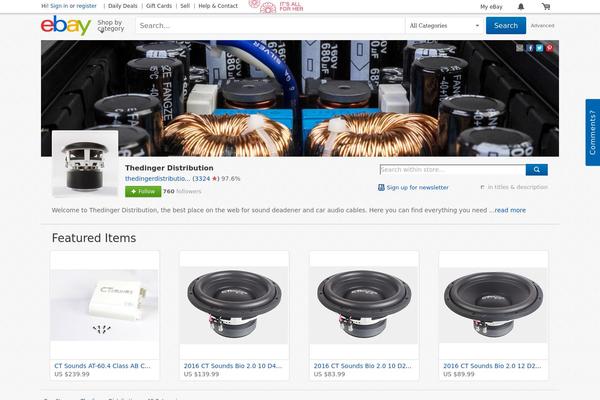This screenshot has height=400, width=600.
Task: Open thedingerdistributio... seller profile link
Action: (158, 178)
